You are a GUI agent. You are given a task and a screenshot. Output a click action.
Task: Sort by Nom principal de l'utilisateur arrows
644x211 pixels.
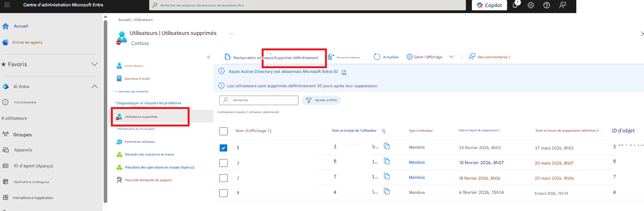coord(384,131)
